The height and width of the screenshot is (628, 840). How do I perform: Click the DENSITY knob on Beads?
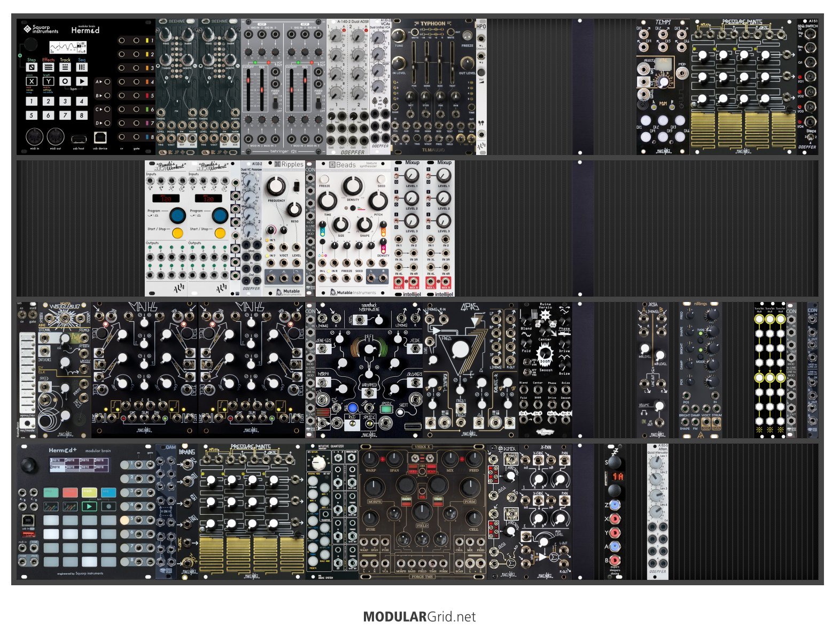tap(353, 187)
